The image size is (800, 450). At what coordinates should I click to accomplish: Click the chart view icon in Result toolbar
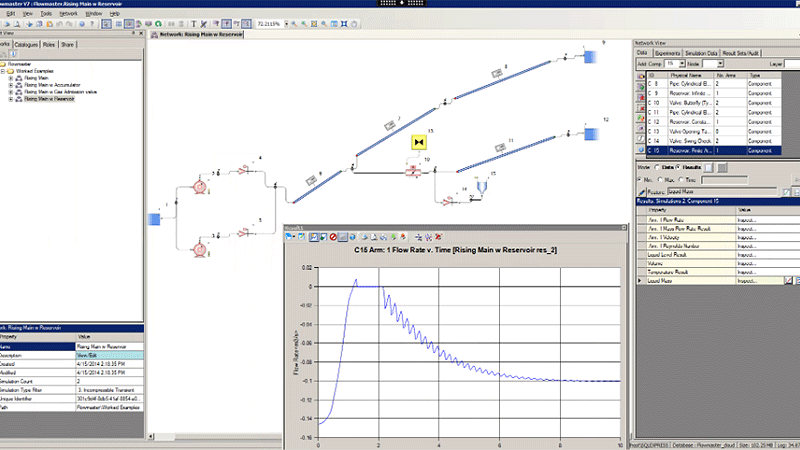point(313,237)
